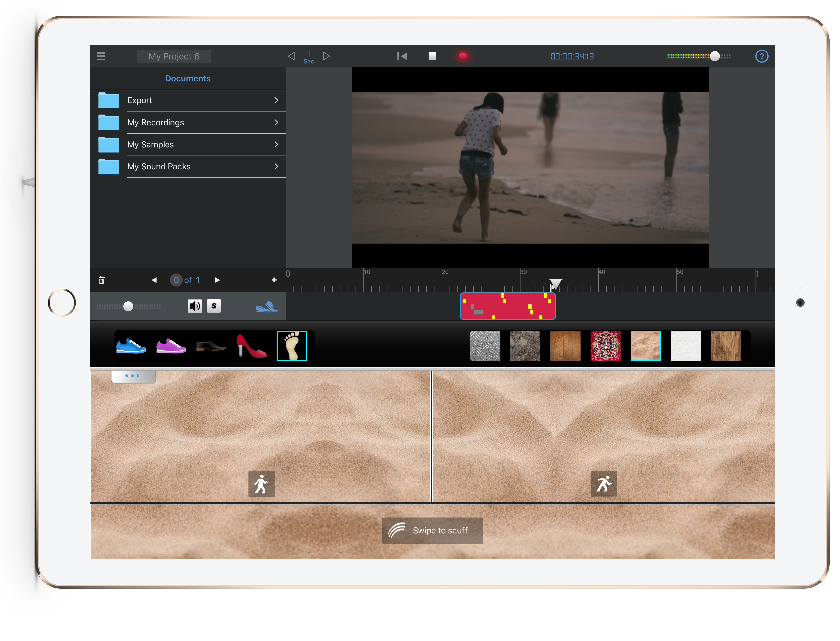Solo the track using the S button
The image size is (840, 641).
click(214, 306)
